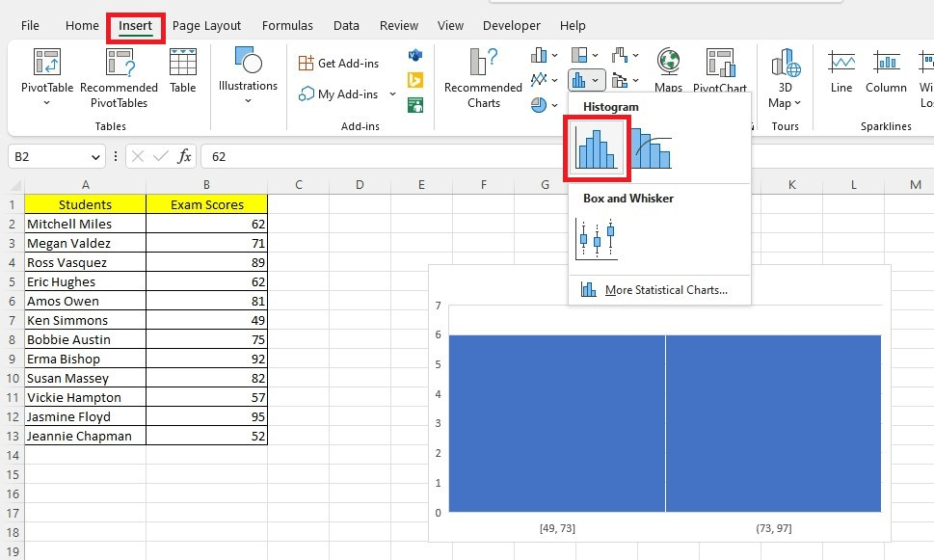Insert a Histogram chart from the gallery
This screenshot has height=560, width=934.
(x=597, y=147)
